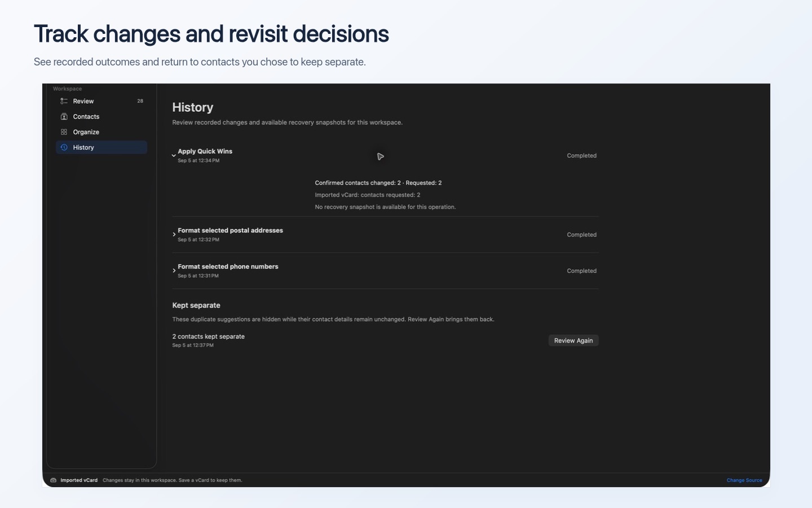
Task: Click the Changes stay in workspace message
Action: pos(173,480)
